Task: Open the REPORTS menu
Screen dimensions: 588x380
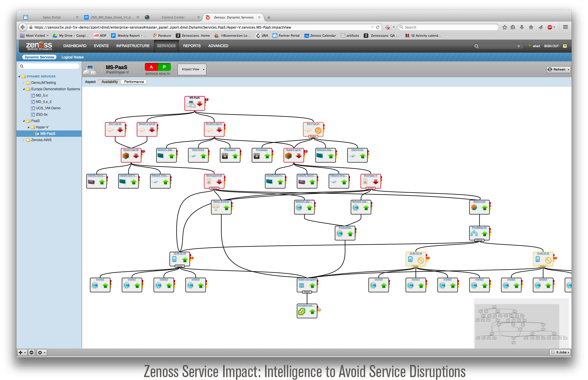Action: (192, 46)
